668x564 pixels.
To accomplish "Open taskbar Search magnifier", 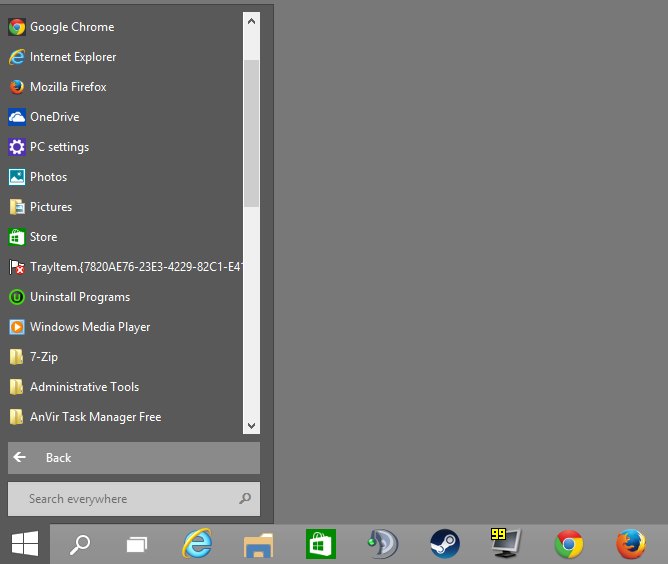I will 80,544.
